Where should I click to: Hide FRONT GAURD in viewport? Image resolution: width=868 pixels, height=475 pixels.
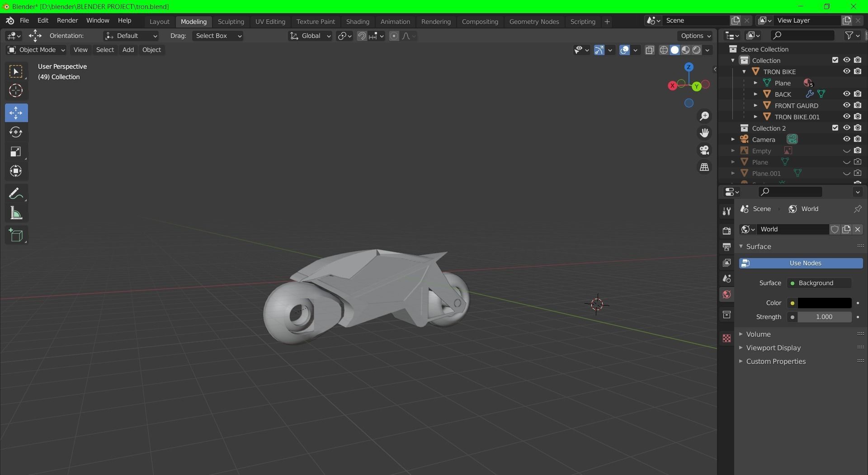pos(846,105)
